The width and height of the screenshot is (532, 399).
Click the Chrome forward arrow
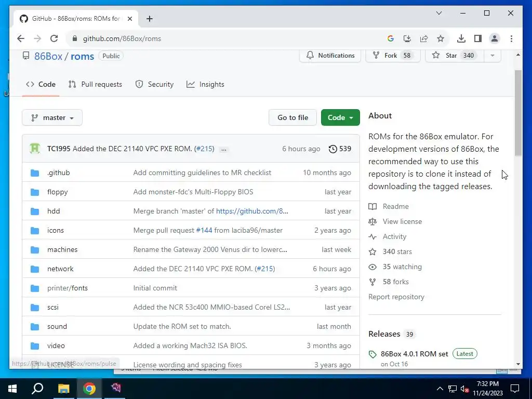[x=37, y=38]
